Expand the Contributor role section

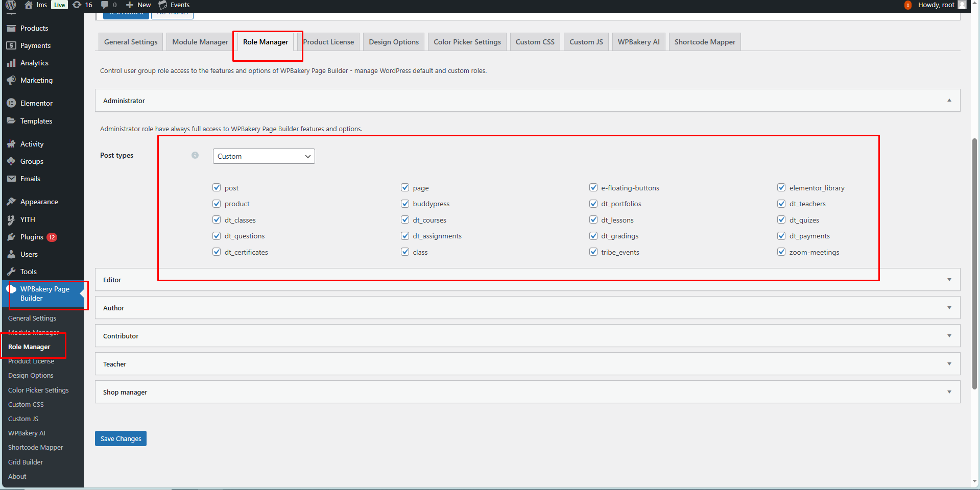[528, 336]
